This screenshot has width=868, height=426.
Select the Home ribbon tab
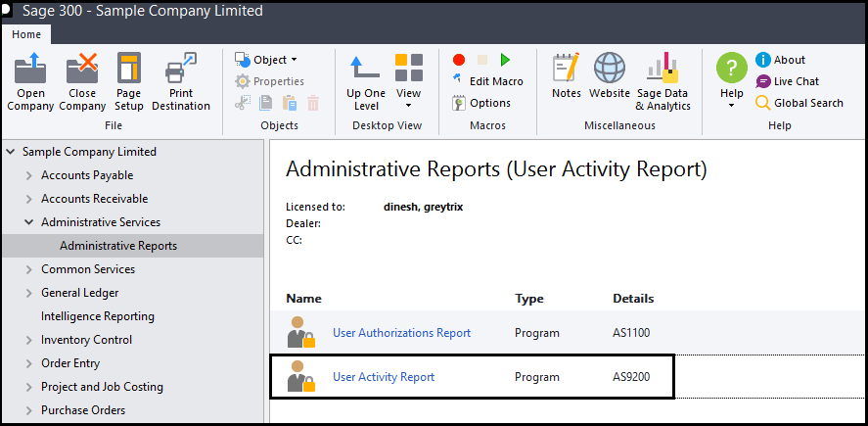[x=26, y=34]
